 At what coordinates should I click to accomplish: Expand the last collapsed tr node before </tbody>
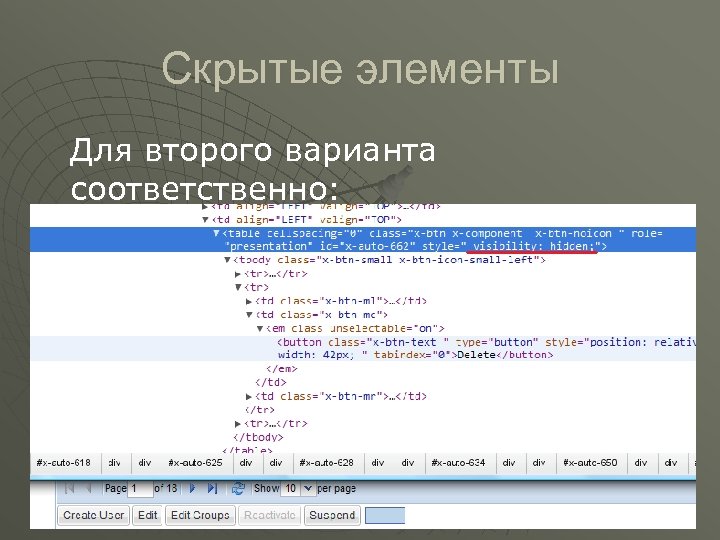237,424
